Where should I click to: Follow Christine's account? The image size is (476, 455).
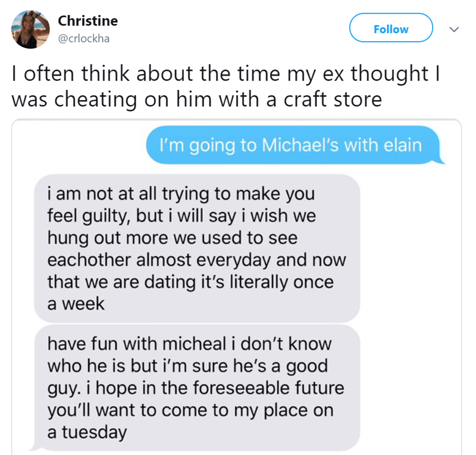pyautogui.click(x=390, y=29)
